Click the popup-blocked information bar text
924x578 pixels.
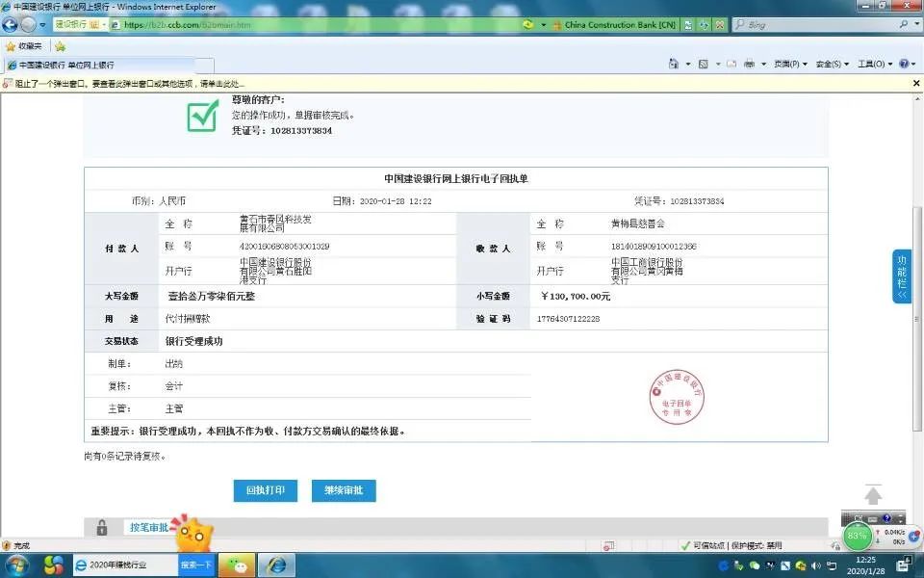(x=130, y=84)
